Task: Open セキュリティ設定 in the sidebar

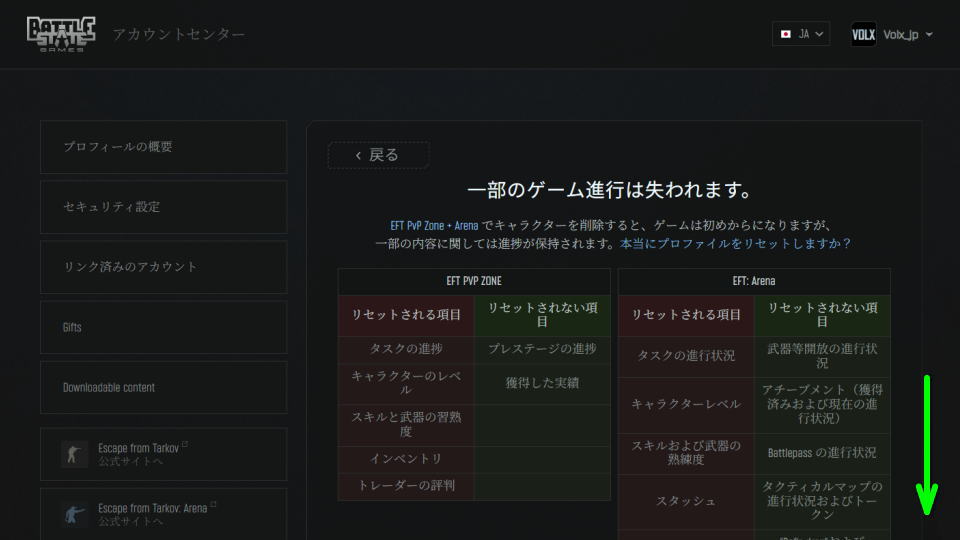Action: [x=163, y=207]
